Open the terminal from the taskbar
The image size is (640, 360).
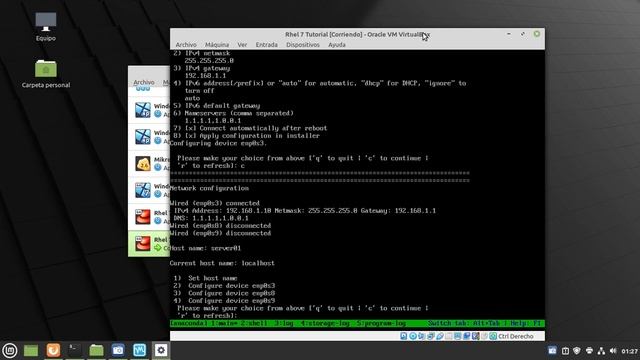(74, 350)
